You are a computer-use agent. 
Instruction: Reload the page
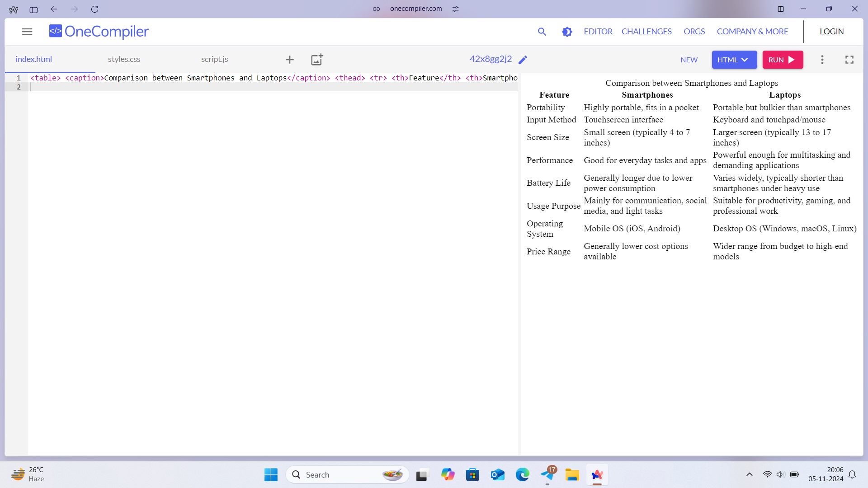coord(94,9)
